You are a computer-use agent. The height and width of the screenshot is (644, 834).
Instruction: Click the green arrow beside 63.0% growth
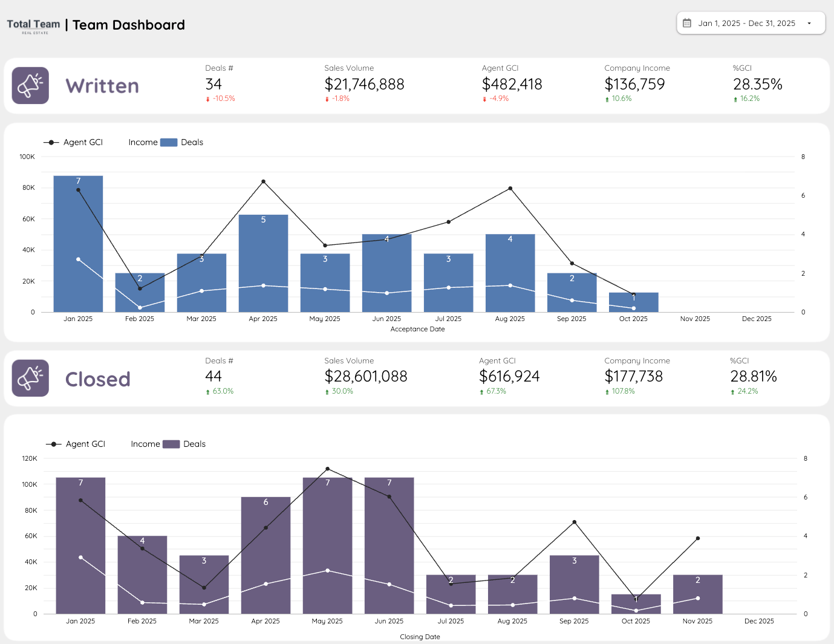(x=207, y=391)
